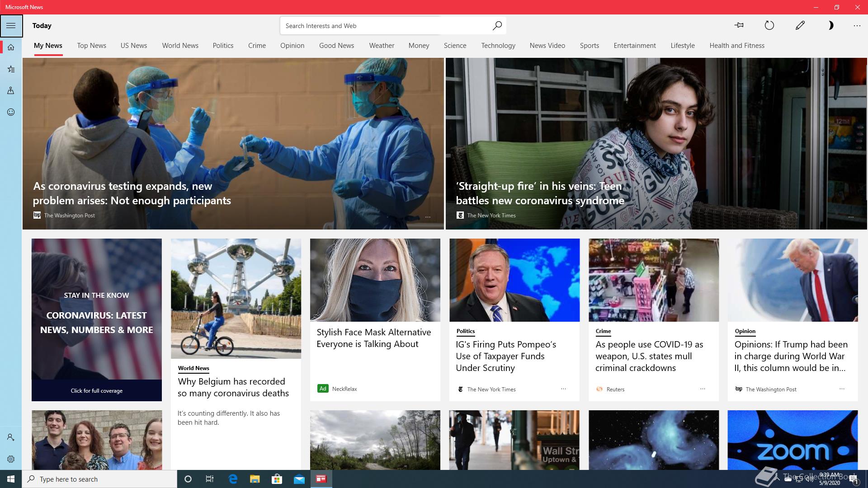The height and width of the screenshot is (488, 868).
Task: Open options for coronavirus testing story
Action: pos(428,217)
